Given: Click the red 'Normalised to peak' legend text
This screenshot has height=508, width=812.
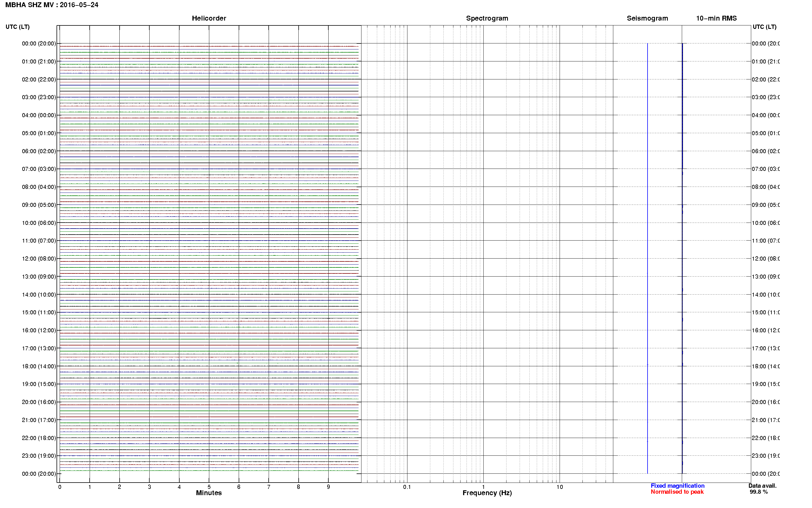Looking at the screenshot, I should [677, 492].
